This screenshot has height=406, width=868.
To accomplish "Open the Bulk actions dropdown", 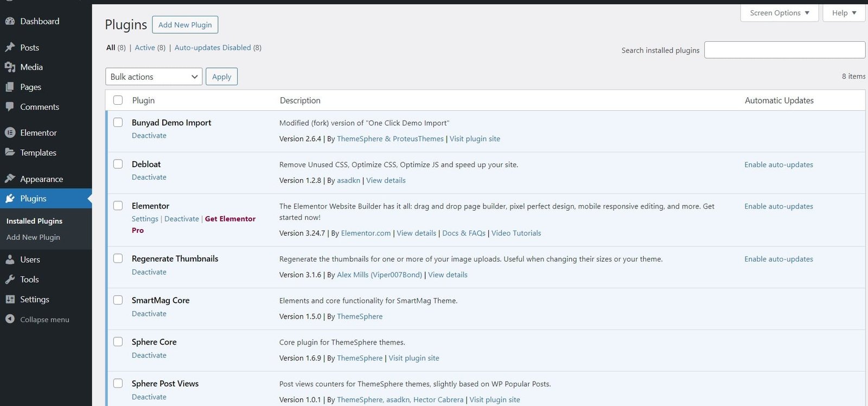I will point(154,77).
